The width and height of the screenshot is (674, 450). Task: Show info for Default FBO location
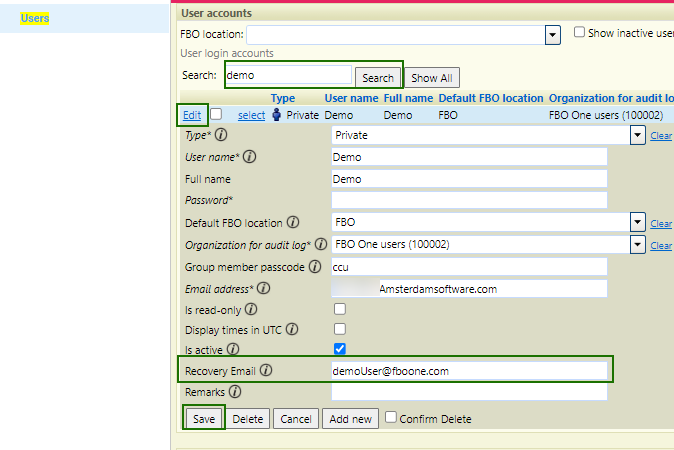293,223
